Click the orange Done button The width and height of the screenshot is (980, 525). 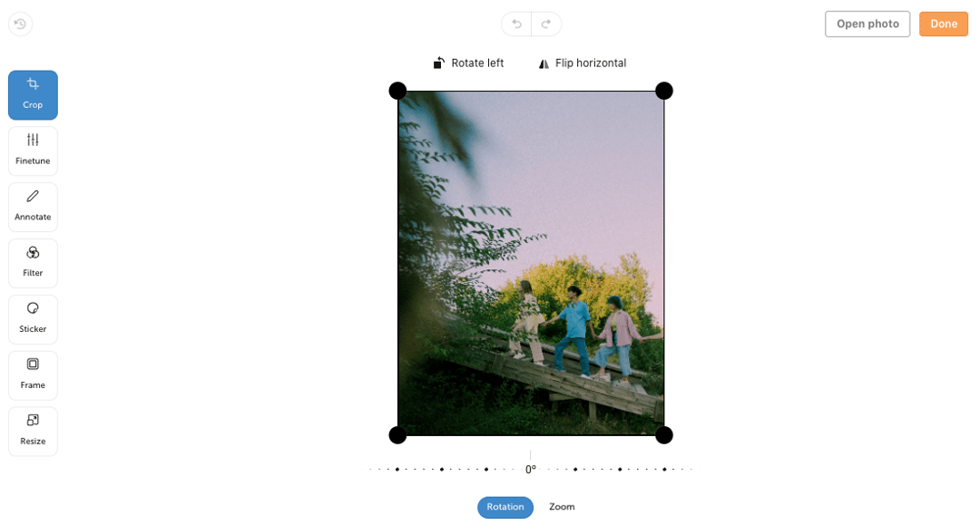click(943, 24)
